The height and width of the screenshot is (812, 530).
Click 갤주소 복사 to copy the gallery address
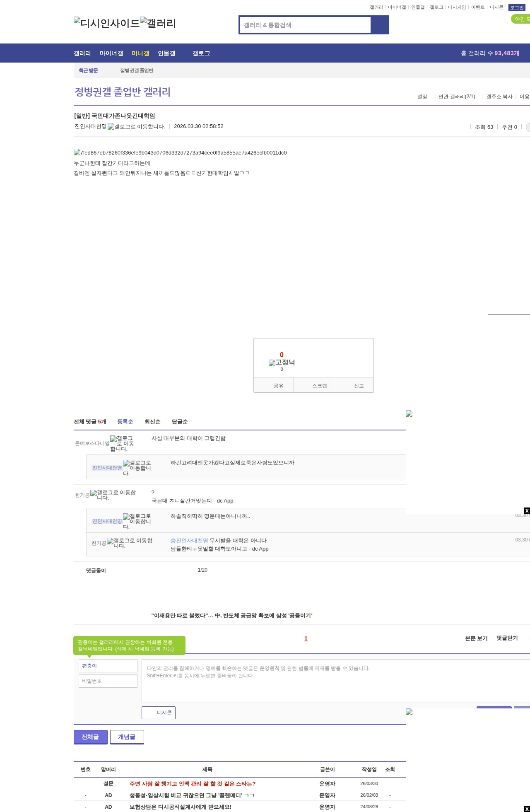coord(499,97)
